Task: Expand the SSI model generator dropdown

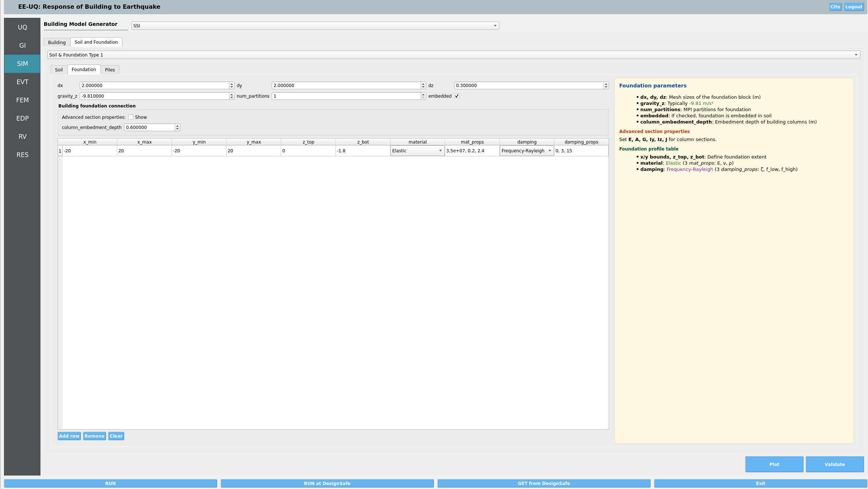Action: [x=315, y=26]
